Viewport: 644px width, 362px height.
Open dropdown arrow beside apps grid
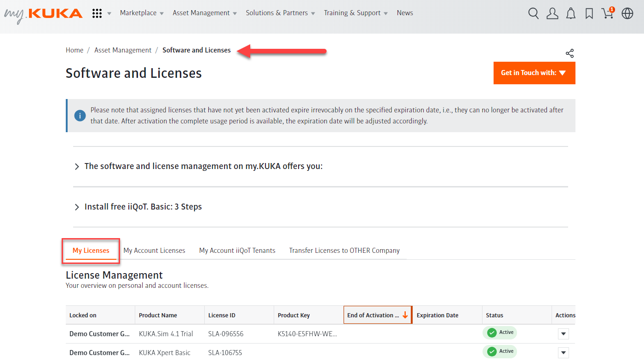(109, 13)
